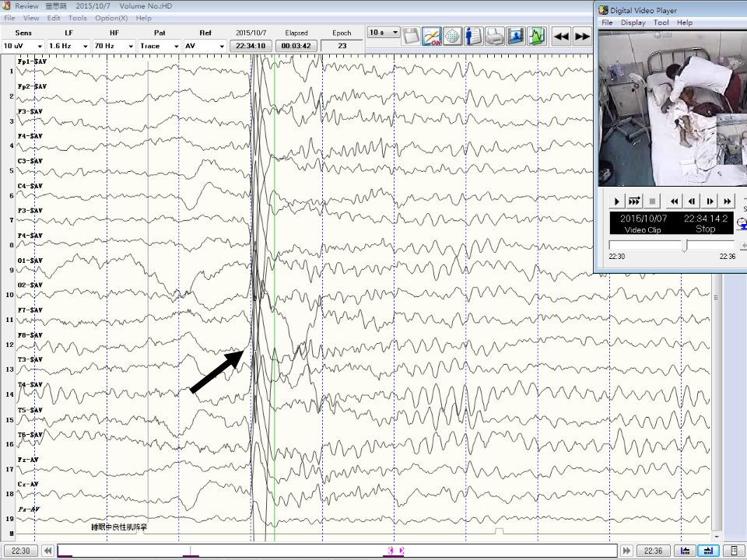
Task: Click the magenta event marker on the timeline bar
Action: click(x=395, y=551)
